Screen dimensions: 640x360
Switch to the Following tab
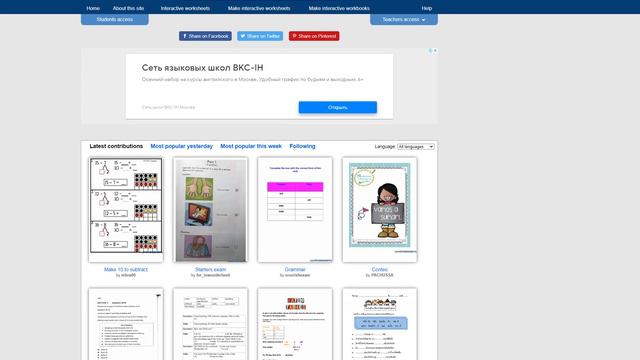coord(302,146)
